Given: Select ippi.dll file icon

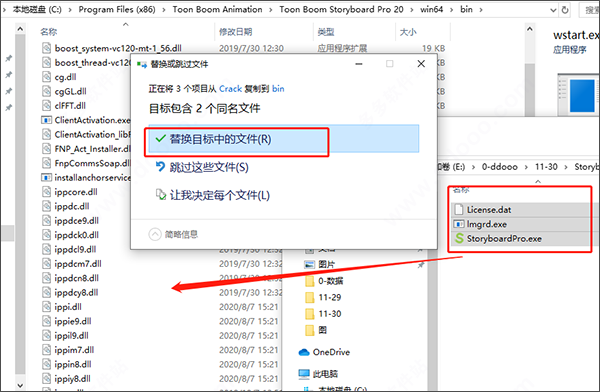Looking at the screenshot, I should [46, 307].
